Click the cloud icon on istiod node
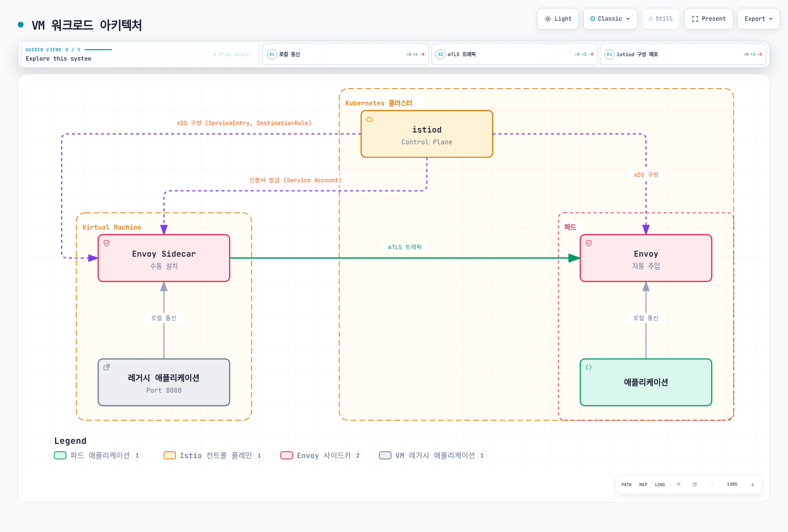 tap(369, 119)
